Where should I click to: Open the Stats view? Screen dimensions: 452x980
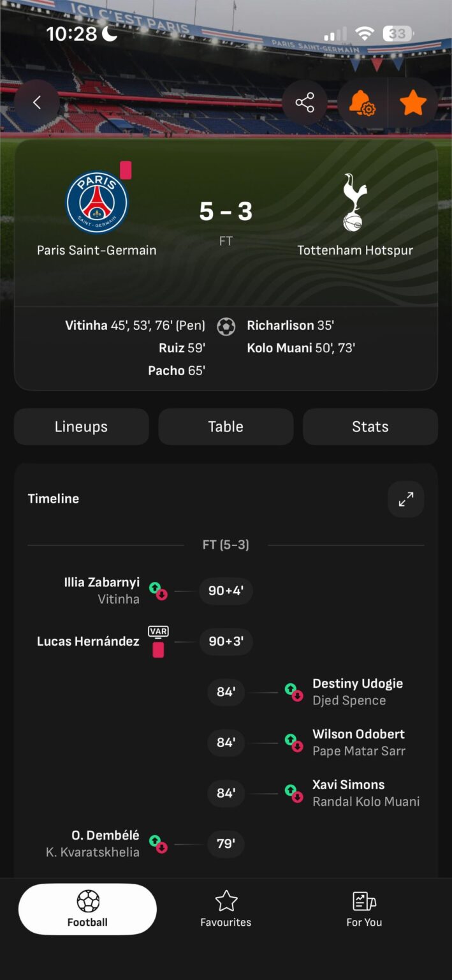(370, 426)
